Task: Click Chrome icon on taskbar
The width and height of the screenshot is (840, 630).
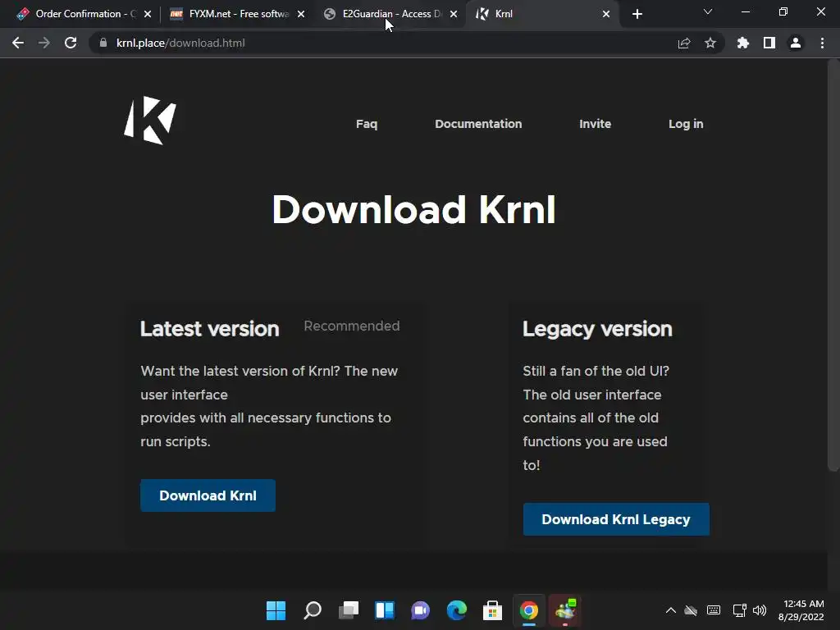Action: pos(529,610)
